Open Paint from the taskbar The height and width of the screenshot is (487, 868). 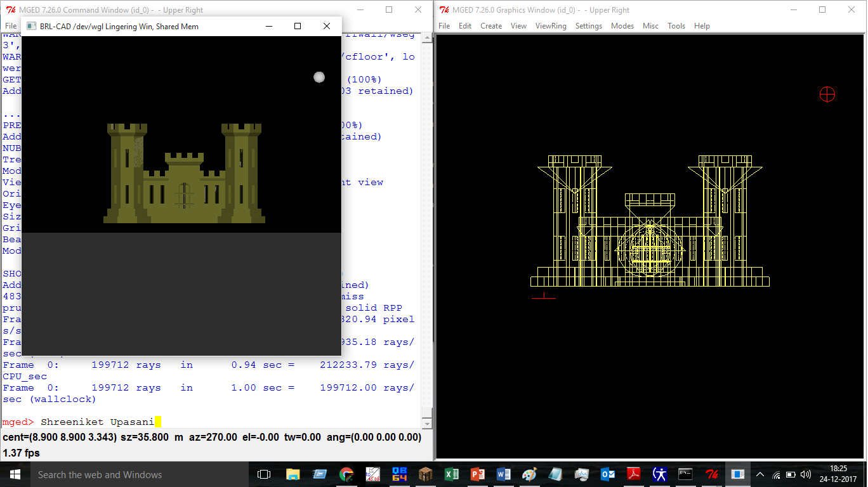pos(530,474)
